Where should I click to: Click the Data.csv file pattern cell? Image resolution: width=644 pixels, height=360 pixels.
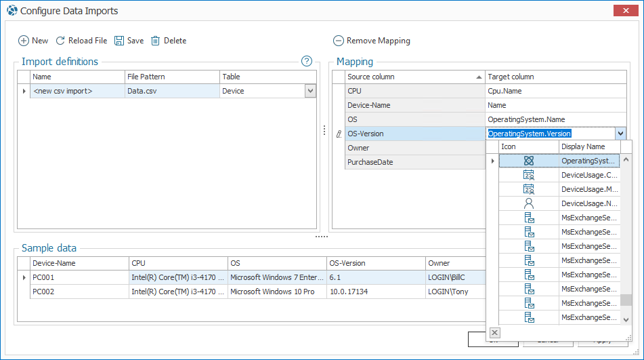pyautogui.click(x=172, y=91)
